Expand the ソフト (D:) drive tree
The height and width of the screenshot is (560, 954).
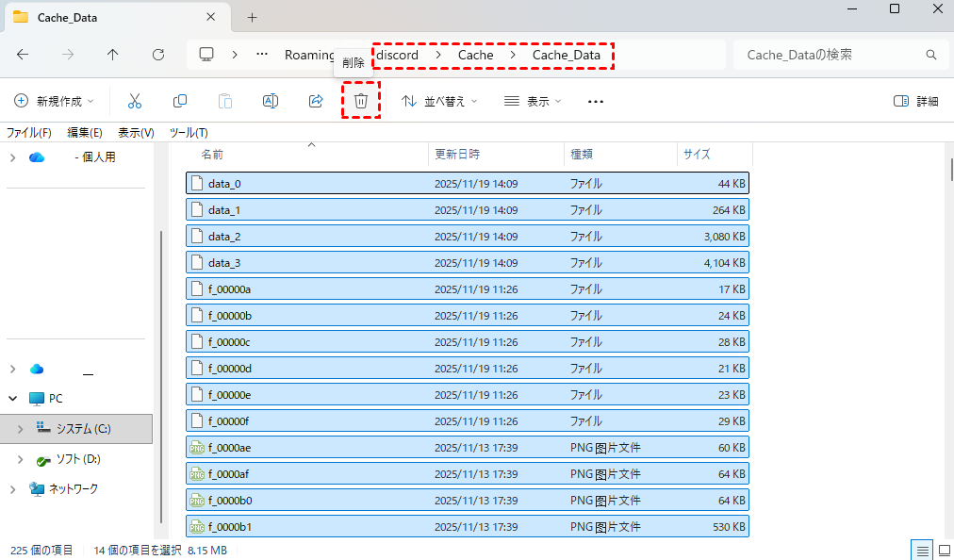click(21, 459)
